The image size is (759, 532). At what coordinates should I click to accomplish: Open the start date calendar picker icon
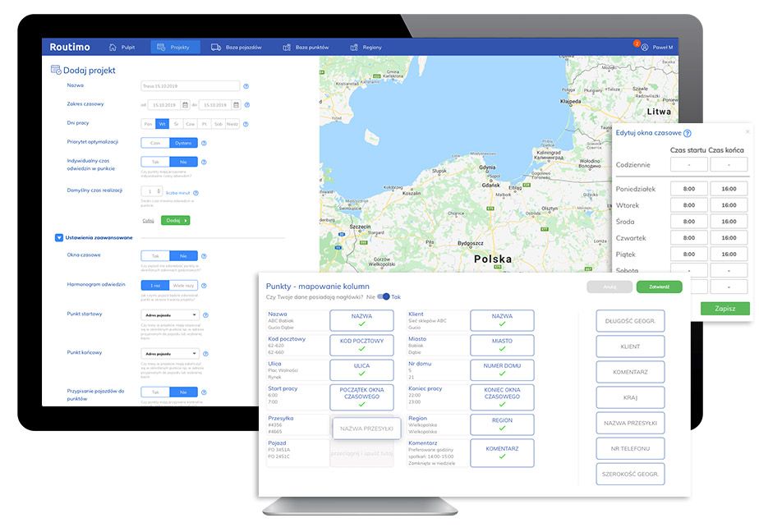pos(185,105)
